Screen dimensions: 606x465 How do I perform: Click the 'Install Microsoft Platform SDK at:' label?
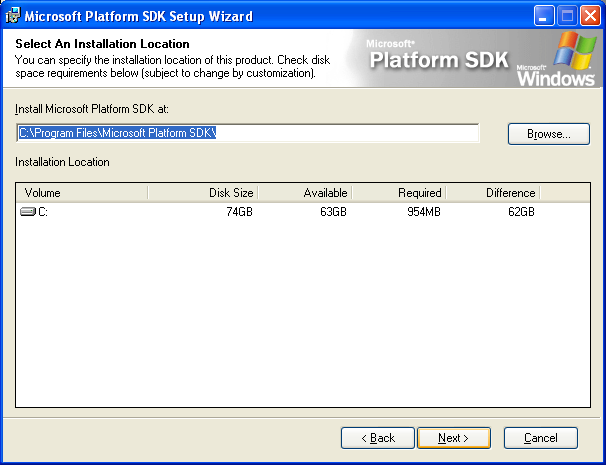point(92,109)
